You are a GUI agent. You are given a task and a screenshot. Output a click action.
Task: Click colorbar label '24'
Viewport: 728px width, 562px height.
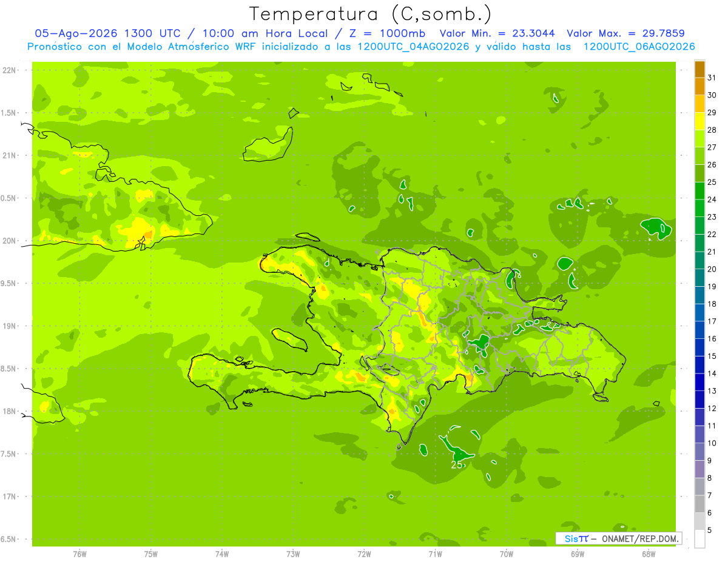712,199
